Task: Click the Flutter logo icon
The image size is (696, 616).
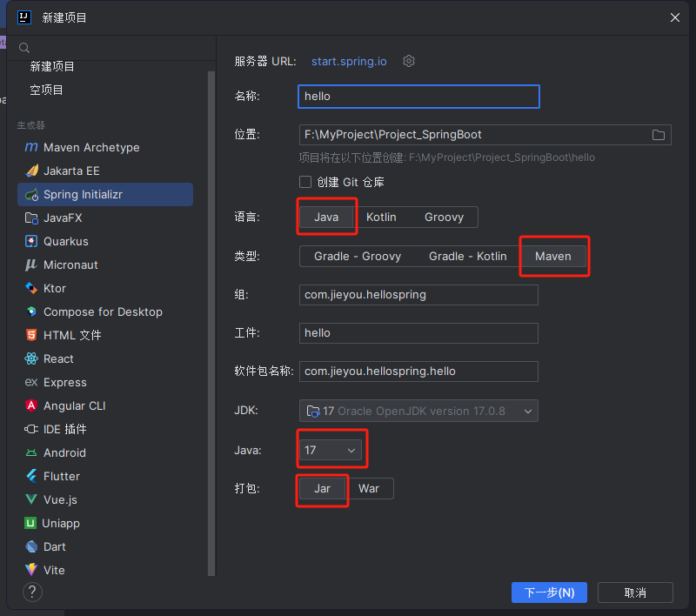Action: (31, 476)
